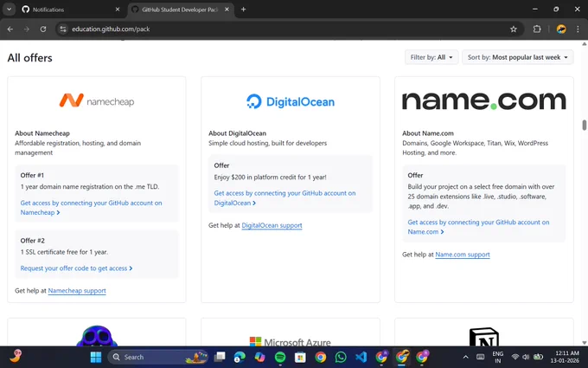
Task: Open the Chrome three-dot menu
Action: (578, 29)
